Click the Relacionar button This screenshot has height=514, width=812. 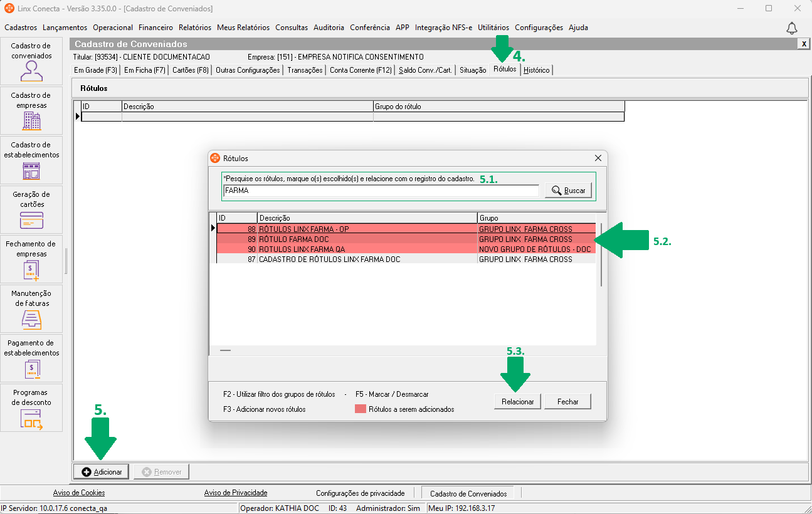click(518, 402)
